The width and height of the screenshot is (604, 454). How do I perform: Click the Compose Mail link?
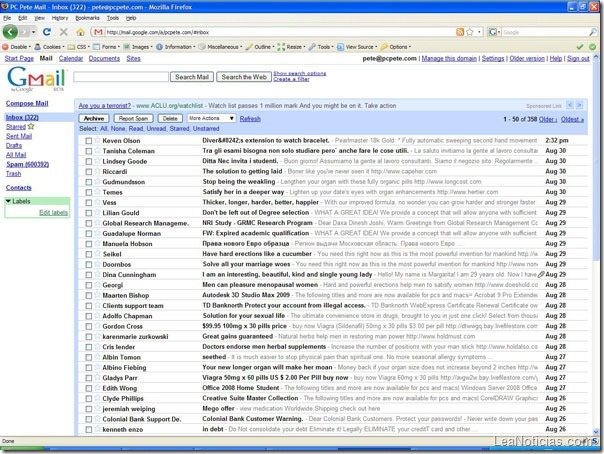[27, 103]
